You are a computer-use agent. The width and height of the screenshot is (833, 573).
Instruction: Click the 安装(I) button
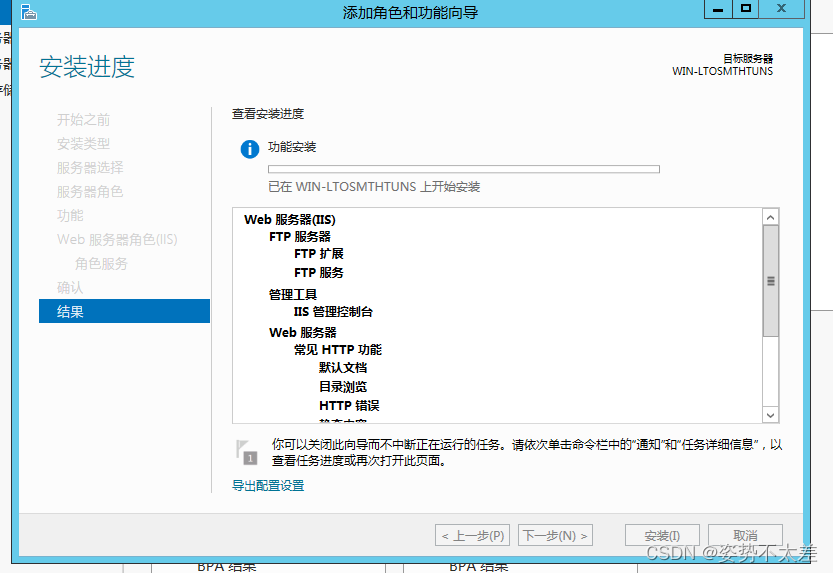point(662,535)
